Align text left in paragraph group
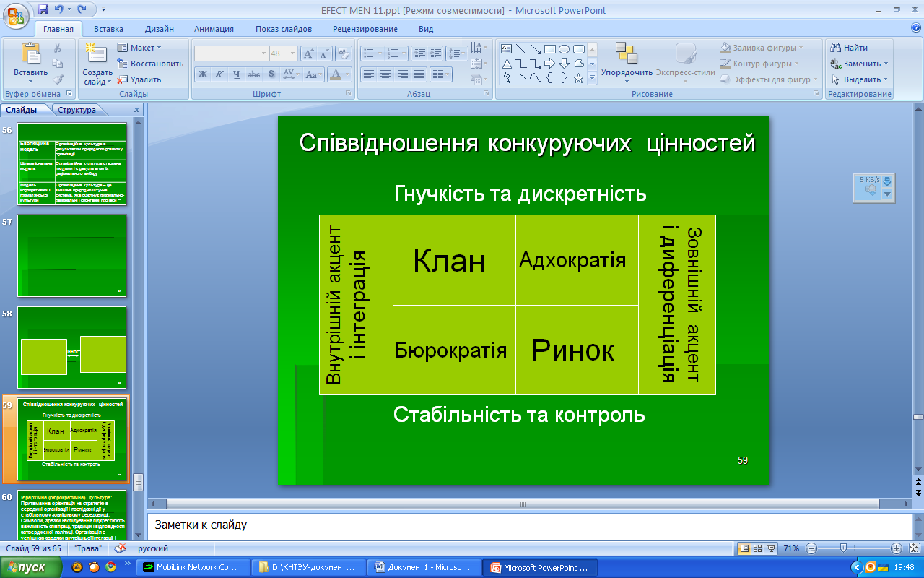 click(368, 74)
